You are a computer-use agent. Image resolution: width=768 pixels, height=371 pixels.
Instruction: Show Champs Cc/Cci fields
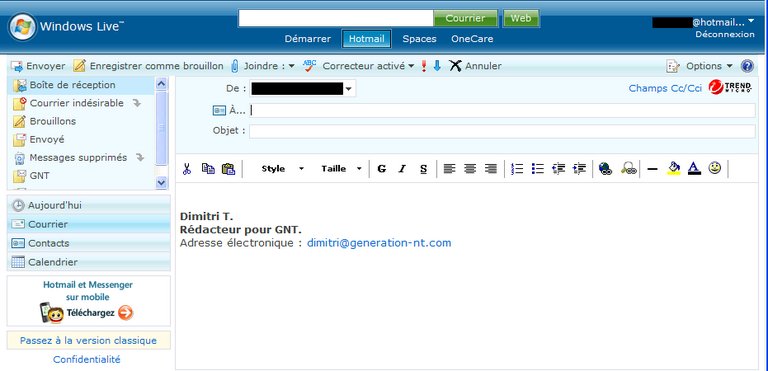coord(665,88)
